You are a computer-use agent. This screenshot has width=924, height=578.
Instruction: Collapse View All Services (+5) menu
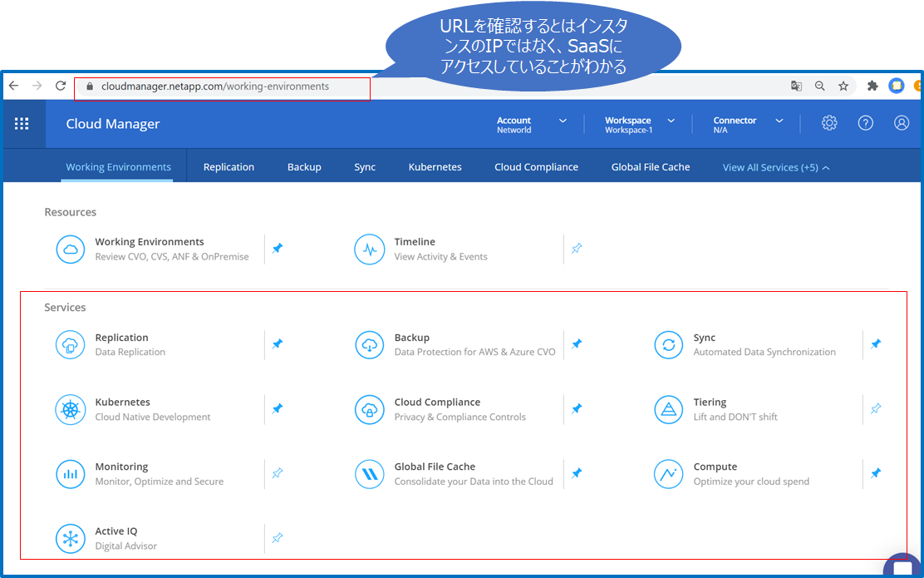click(x=776, y=167)
